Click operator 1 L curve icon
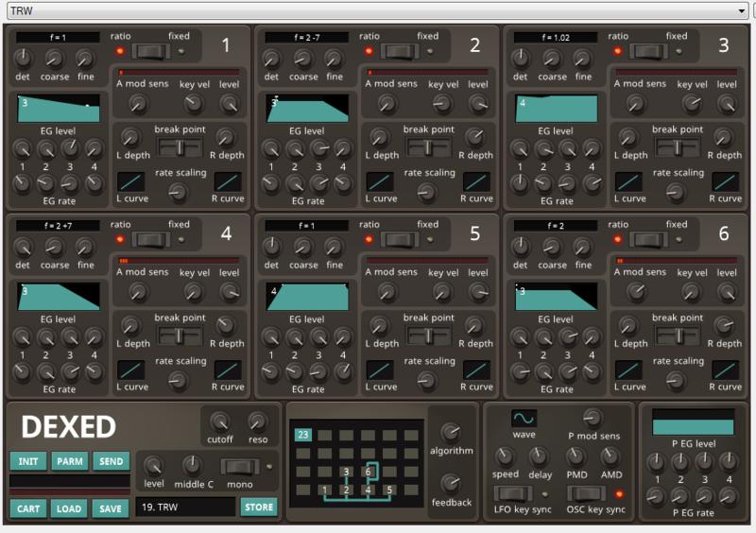The width and height of the screenshot is (756, 533). 131,181
